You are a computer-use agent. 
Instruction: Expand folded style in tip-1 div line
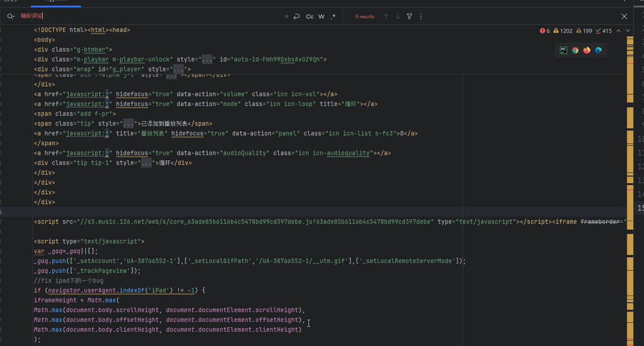click(146, 163)
